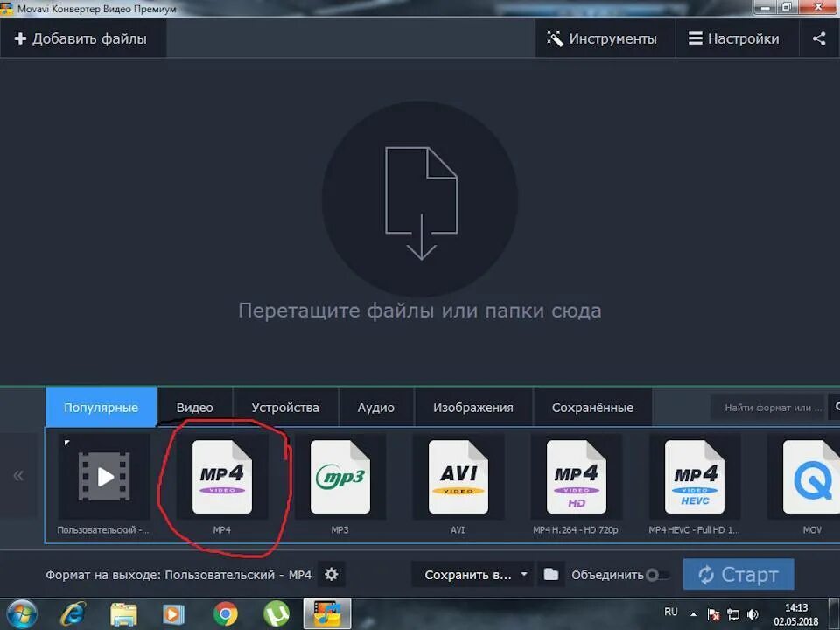This screenshot has height=630, width=840.
Task: Click the Movavi converter taskbar button
Action: (x=327, y=614)
